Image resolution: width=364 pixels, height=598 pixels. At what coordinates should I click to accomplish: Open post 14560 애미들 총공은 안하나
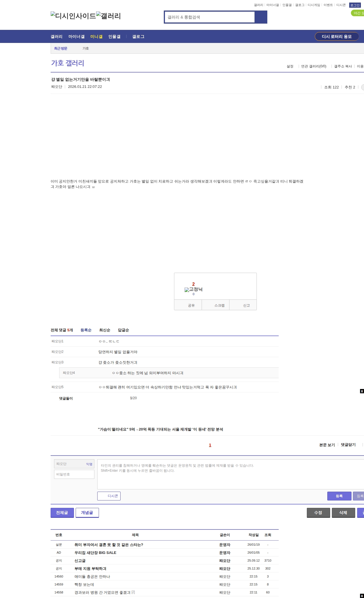coord(92,577)
